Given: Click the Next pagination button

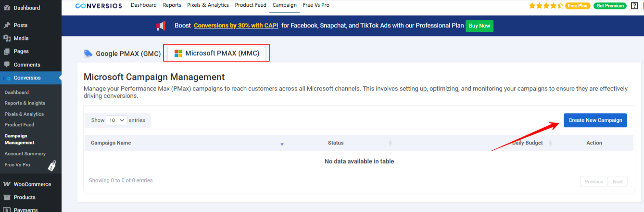Looking at the screenshot, I should click(x=618, y=182).
